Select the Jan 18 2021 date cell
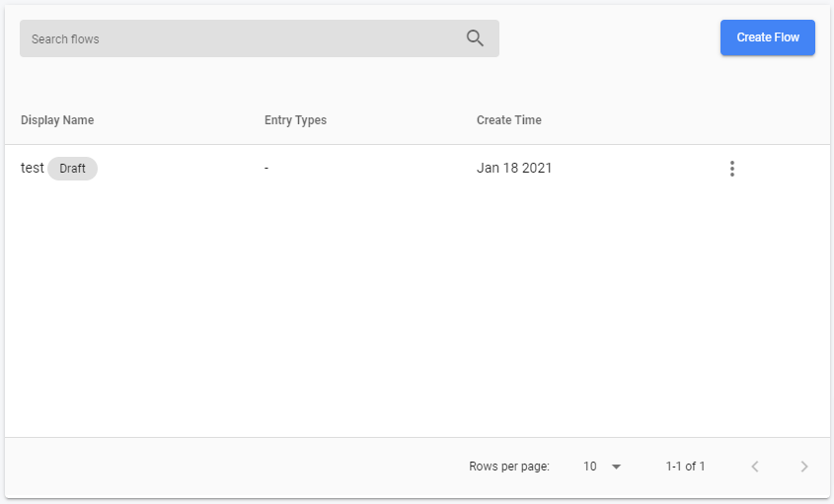 click(514, 168)
